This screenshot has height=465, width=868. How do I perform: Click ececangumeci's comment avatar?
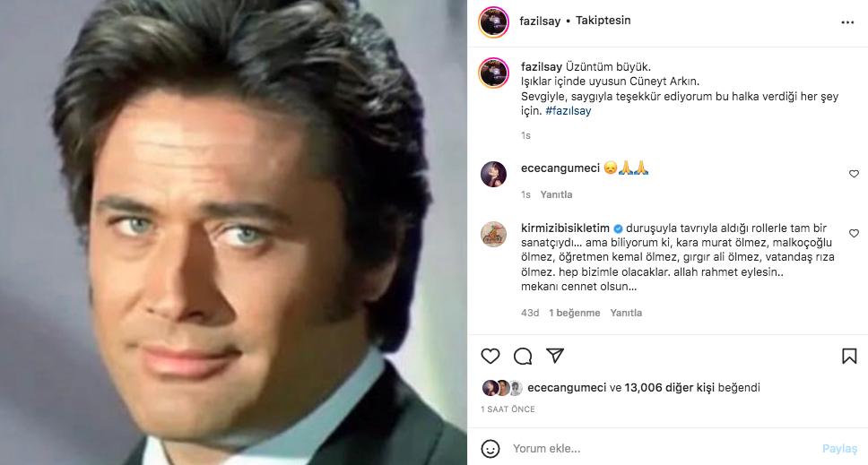point(494,174)
